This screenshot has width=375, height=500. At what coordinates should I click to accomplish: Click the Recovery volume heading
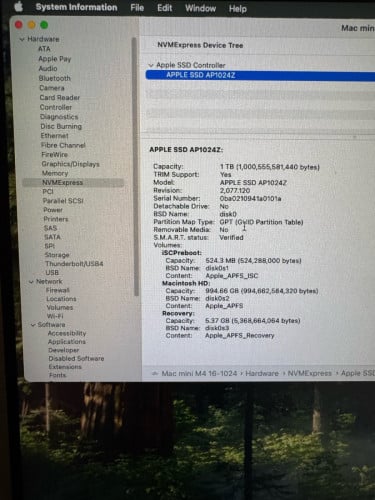coord(178,313)
